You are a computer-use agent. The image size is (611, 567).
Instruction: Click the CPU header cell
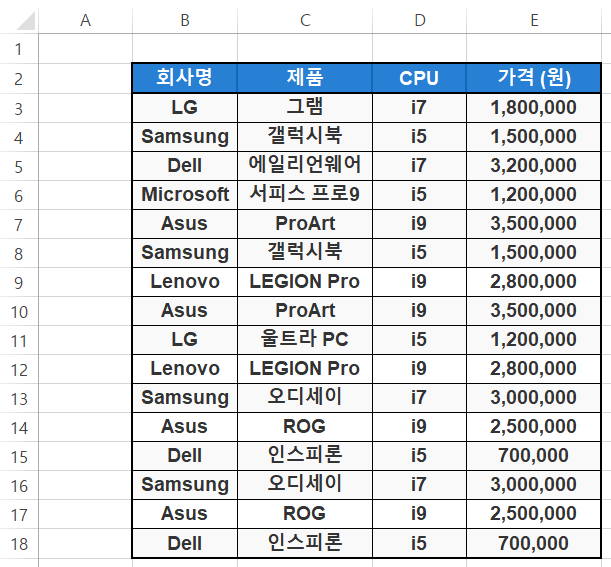coord(419,78)
